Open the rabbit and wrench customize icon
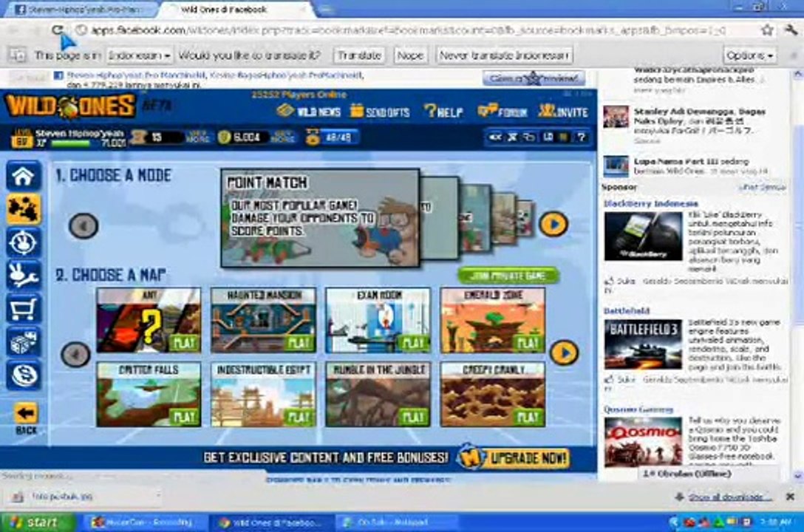This screenshot has height=532, width=804. coord(24,276)
